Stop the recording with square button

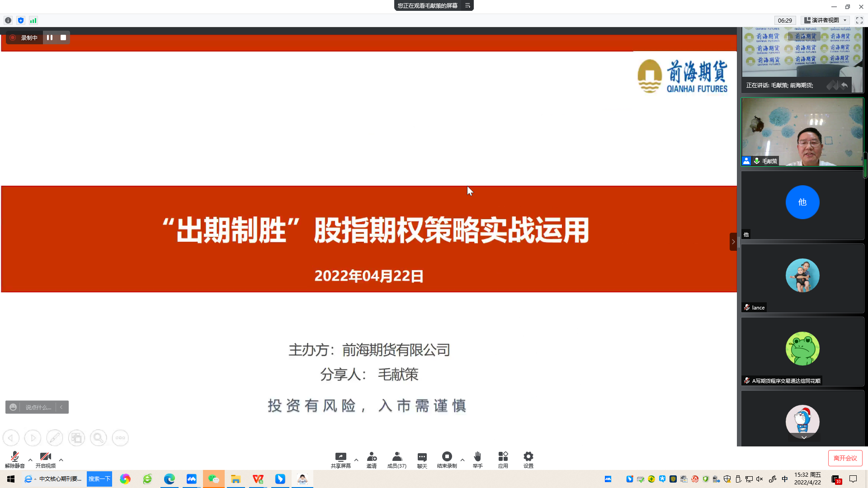click(x=63, y=38)
